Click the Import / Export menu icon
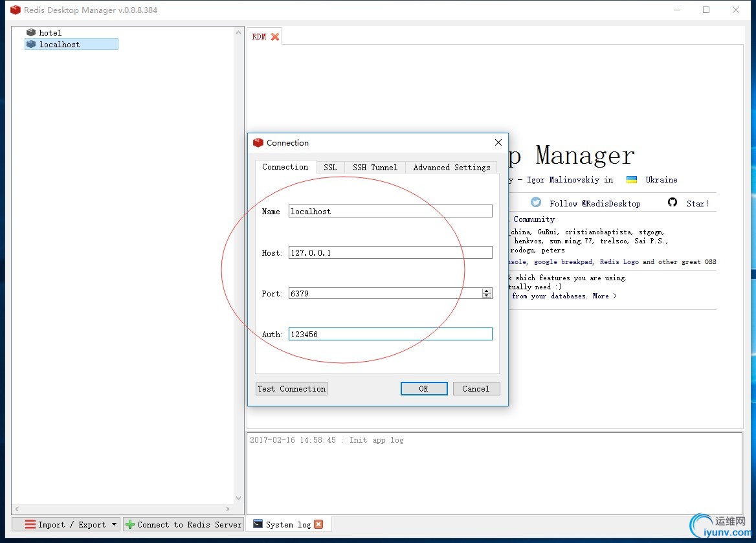The image size is (756, 543). click(x=30, y=524)
